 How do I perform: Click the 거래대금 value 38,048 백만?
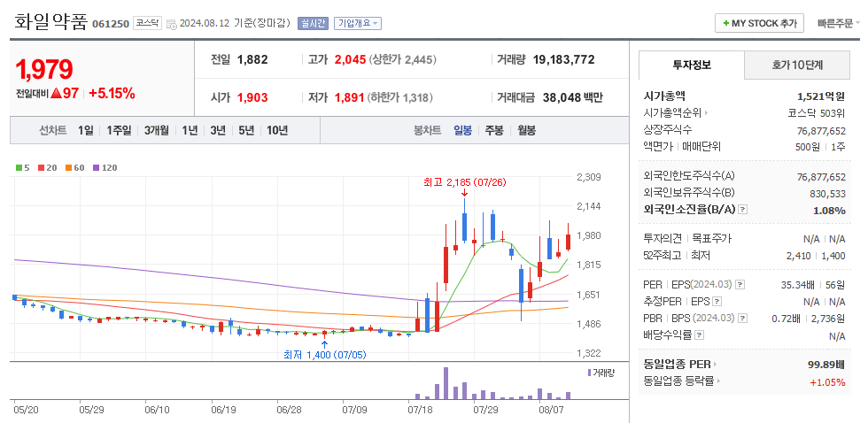[571, 98]
